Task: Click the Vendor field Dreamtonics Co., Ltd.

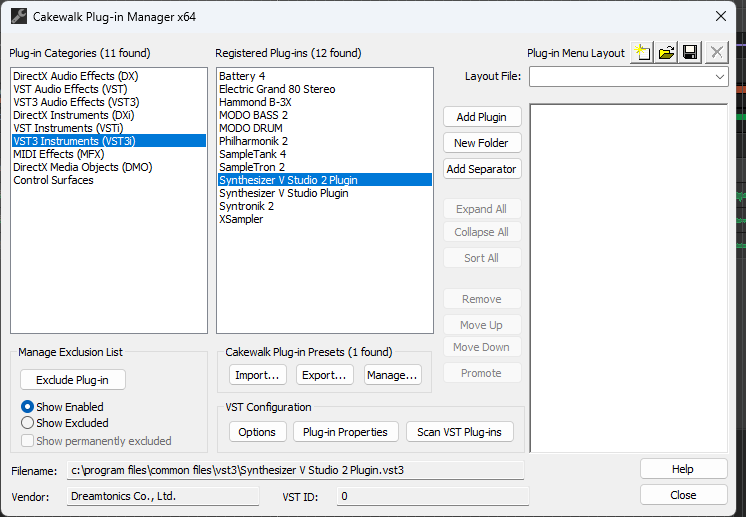Action: pos(163,496)
